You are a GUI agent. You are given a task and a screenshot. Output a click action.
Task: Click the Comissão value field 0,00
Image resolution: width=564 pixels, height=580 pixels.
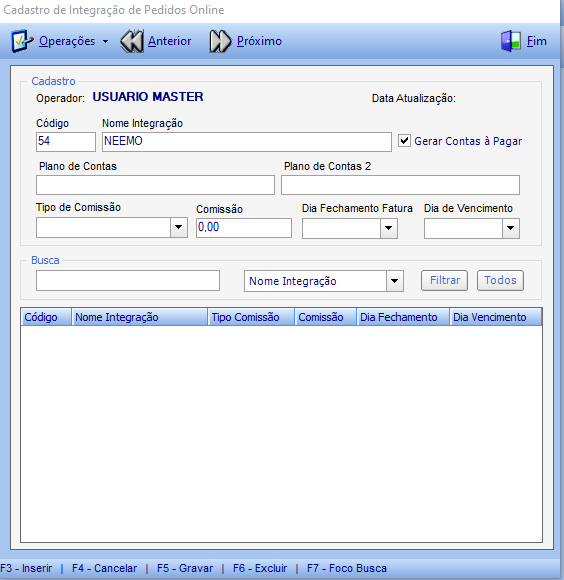click(x=244, y=227)
